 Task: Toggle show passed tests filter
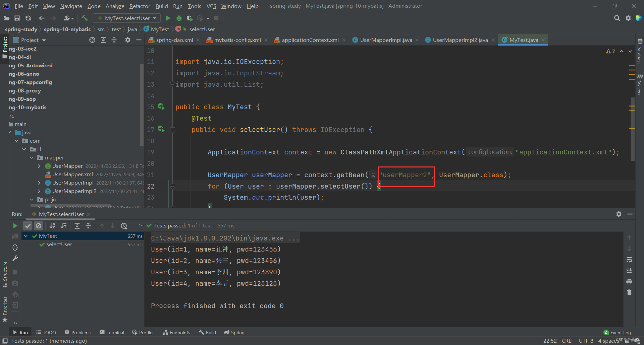coord(28,226)
